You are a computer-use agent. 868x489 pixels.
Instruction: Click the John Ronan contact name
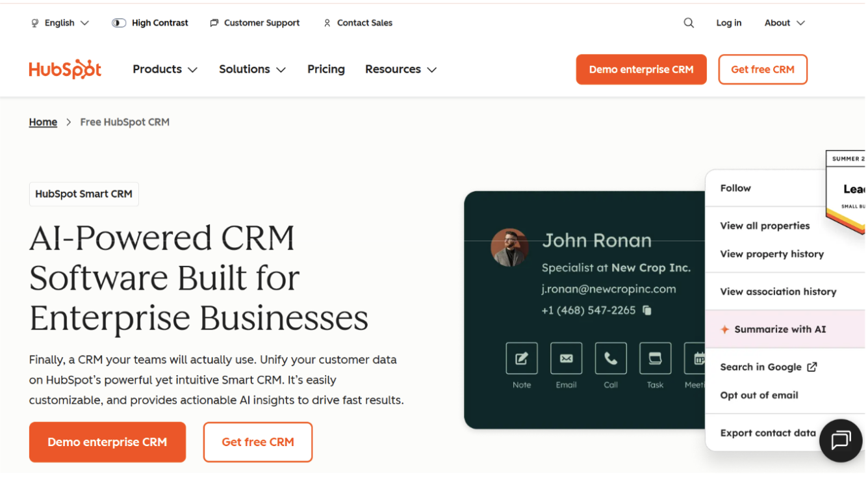pyautogui.click(x=597, y=241)
